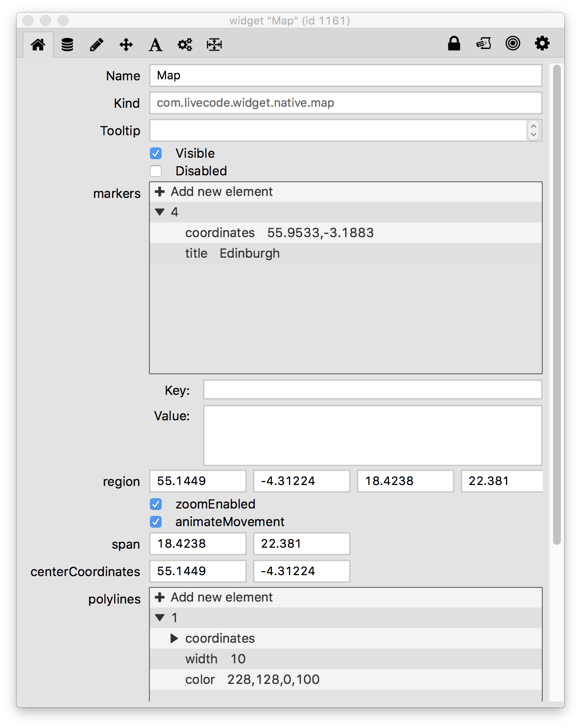Image resolution: width=581 pixels, height=728 pixels.
Task: Toggle the zoomEnabled checkbox
Action: click(156, 504)
